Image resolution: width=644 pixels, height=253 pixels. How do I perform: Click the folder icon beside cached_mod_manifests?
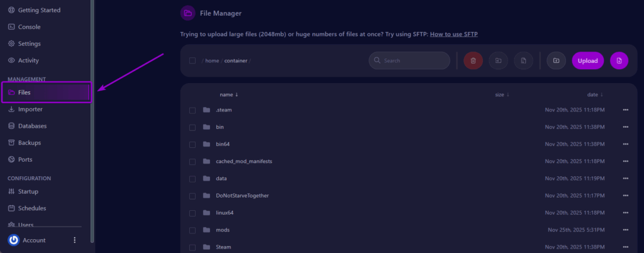coord(206,161)
